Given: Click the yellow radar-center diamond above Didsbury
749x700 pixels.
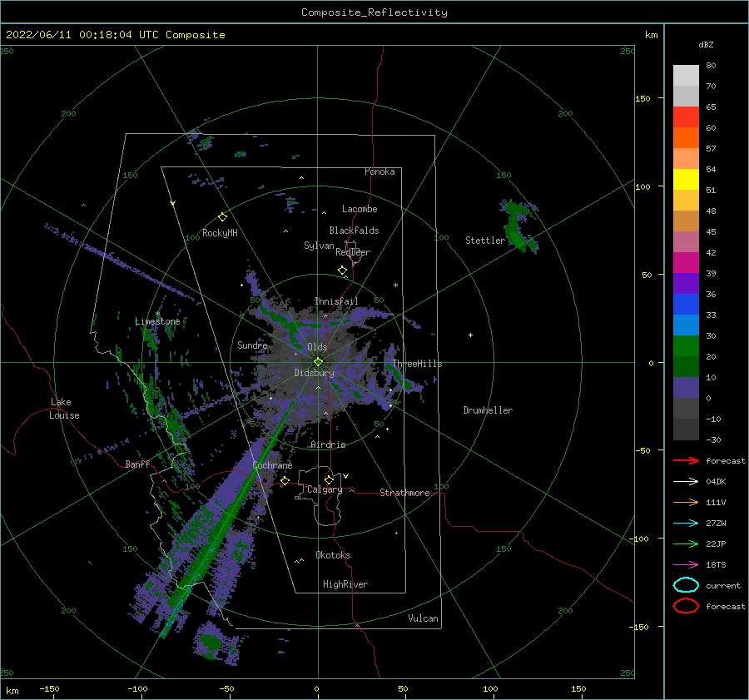Looking at the screenshot, I should pyautogui.click(x=318, y=362).
